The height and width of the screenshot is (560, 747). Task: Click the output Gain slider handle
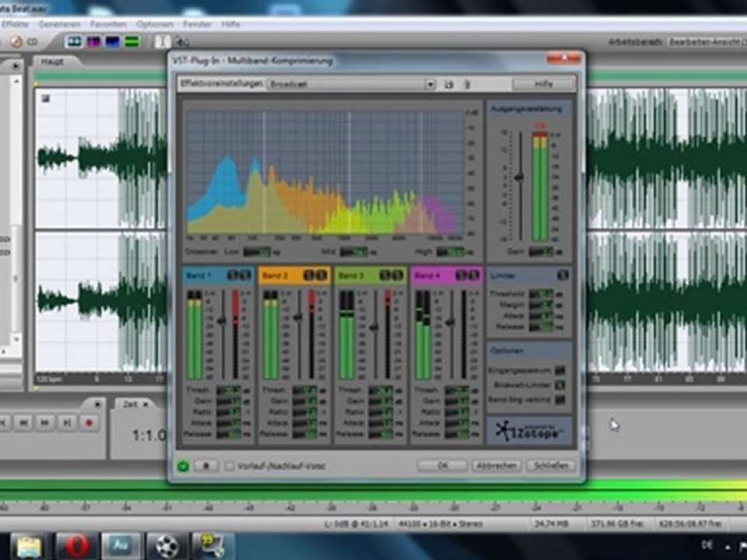click(518, 177)
